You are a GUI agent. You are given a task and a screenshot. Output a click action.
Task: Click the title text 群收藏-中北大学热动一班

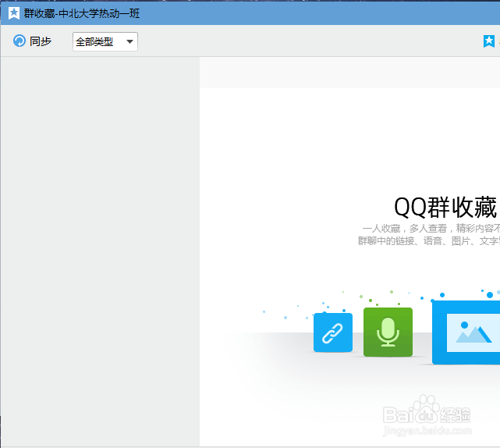pos(82,13)
